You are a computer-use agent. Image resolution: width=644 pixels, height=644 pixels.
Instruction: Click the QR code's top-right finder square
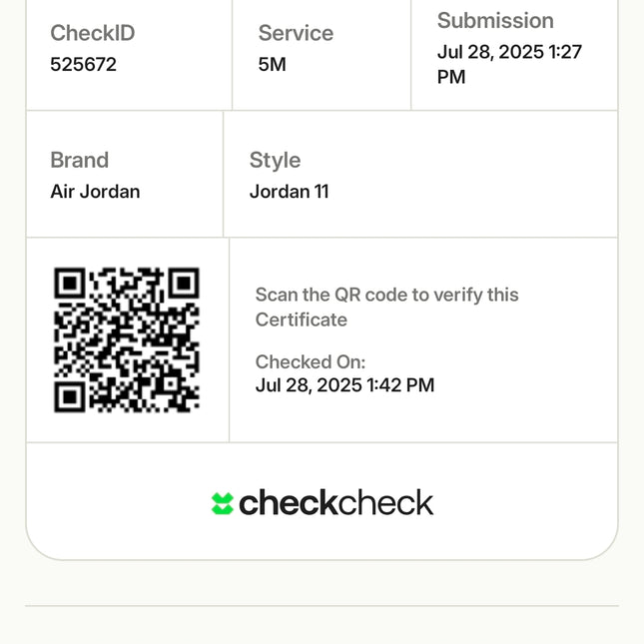pyautogui.click(x=185, y=284)
